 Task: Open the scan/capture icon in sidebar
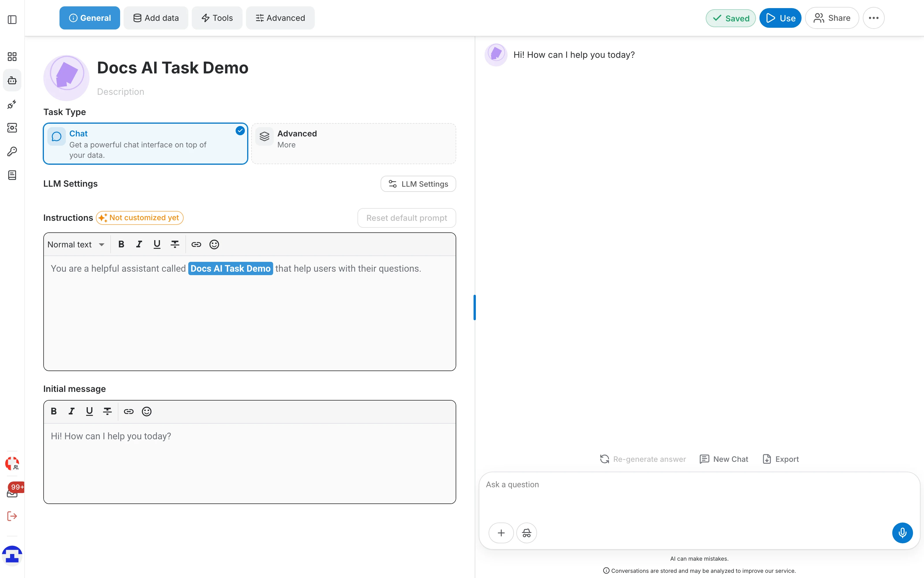coord(12,128)
